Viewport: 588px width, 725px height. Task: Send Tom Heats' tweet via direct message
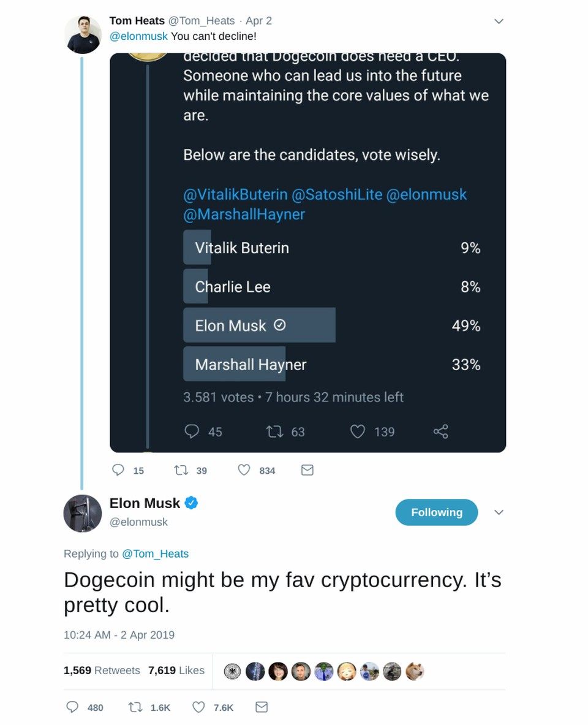(307, 470)
